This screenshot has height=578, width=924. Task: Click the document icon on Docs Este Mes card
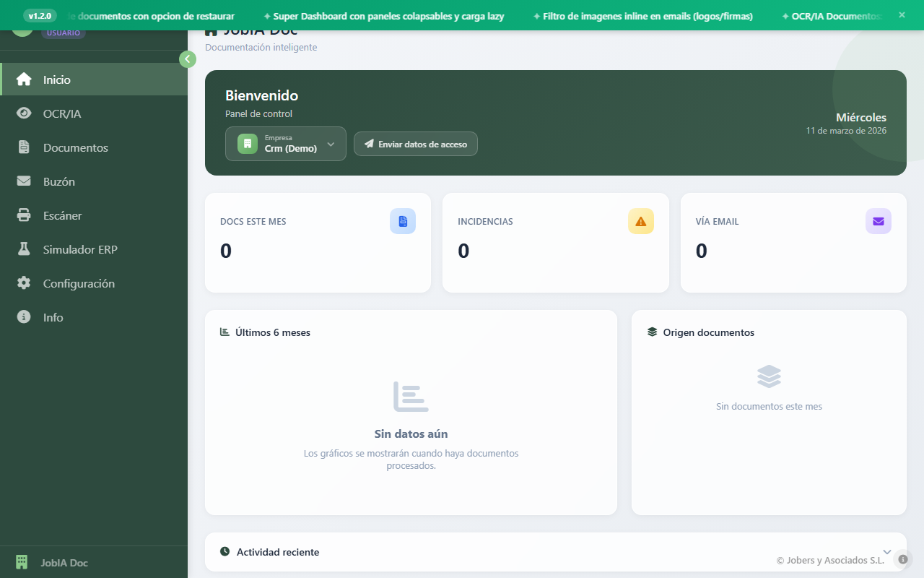[x=402, y=221]
